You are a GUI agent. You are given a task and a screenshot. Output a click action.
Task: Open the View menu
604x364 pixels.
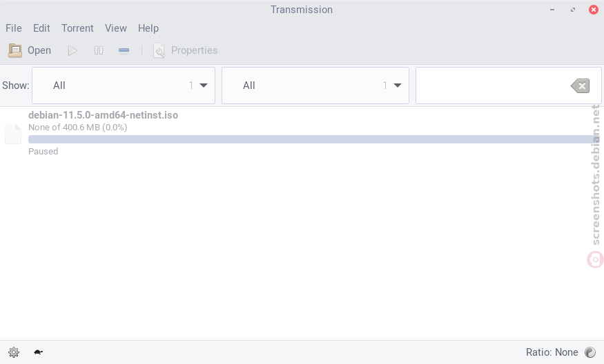pyautogui.click(x=115, y=28)
